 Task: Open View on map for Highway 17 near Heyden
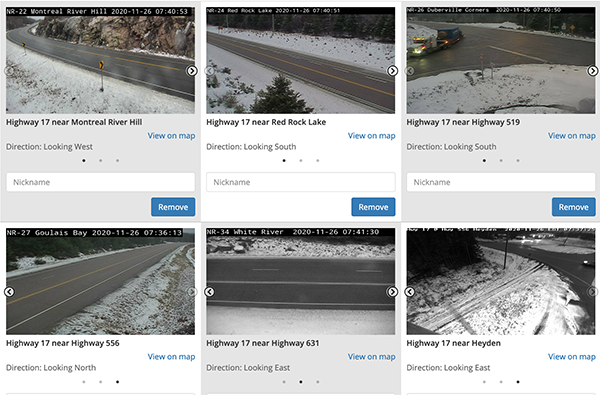click(572, 357)
